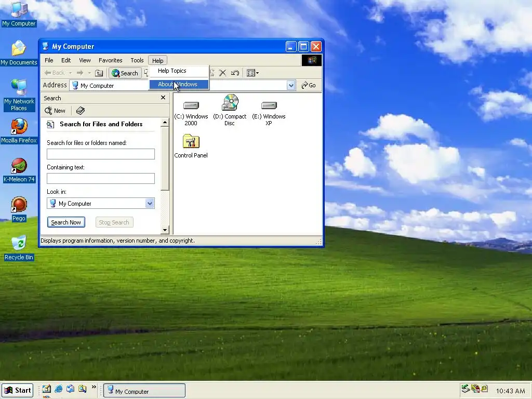Click the Indexing Service book icon
This screenshot has height=399, width=532.
[81, 111]
